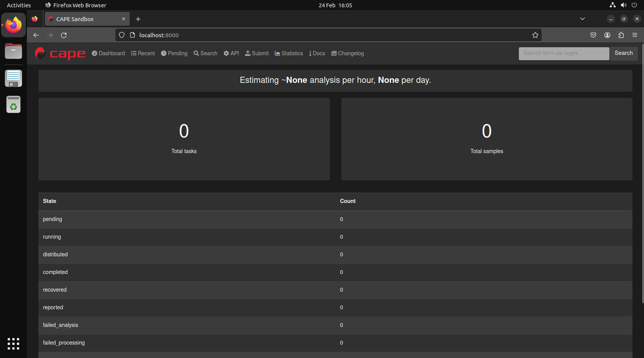Focus the search term regex field

pos(563,53)
